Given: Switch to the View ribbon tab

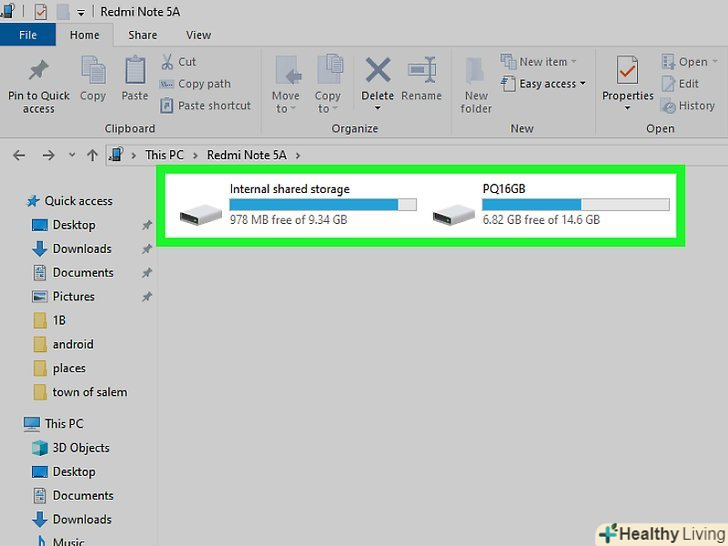Looking at the screenshot, I should click(198, 35).
